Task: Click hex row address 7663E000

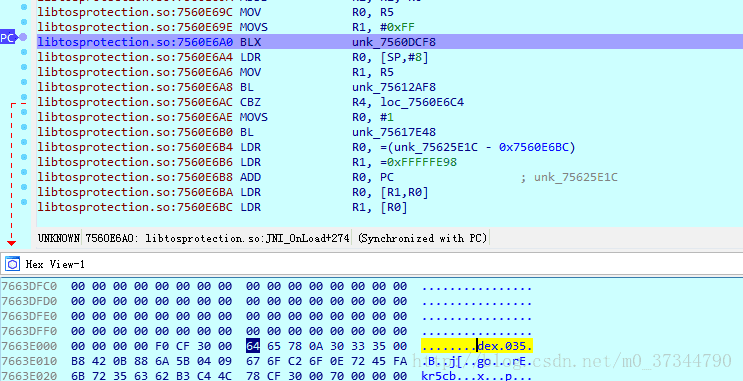Action: click(x=29, y=346)
